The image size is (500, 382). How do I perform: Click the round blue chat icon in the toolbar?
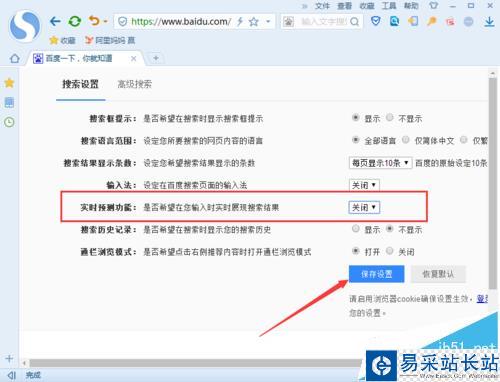click(469, 22)
